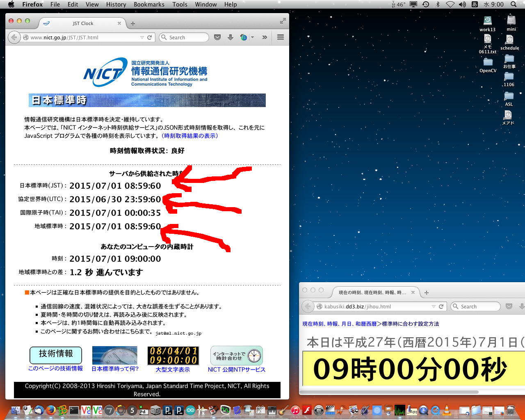Open URL history dropdown in kabusiki window

click(x=434, y=306)
